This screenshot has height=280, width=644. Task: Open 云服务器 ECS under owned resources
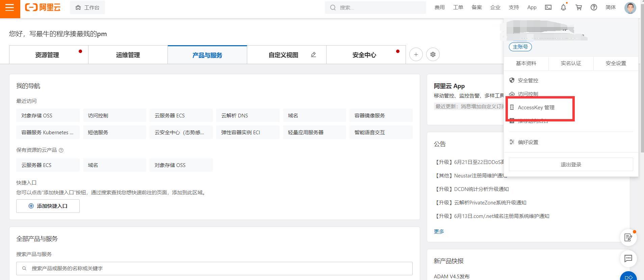click(48, 165)
